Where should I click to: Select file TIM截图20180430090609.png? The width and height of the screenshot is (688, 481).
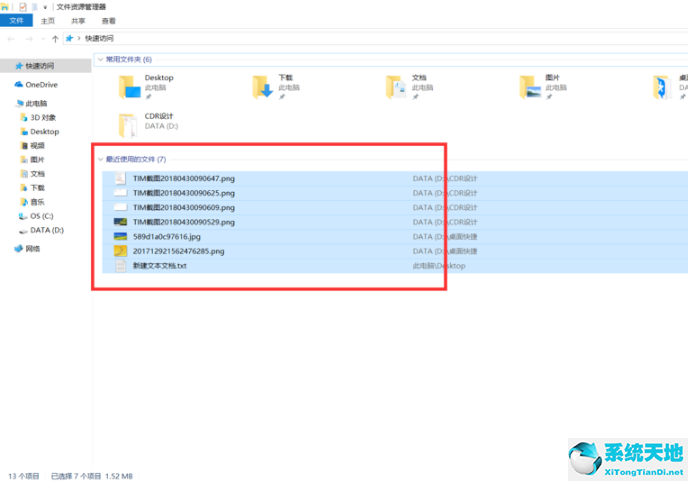point(395,208)
